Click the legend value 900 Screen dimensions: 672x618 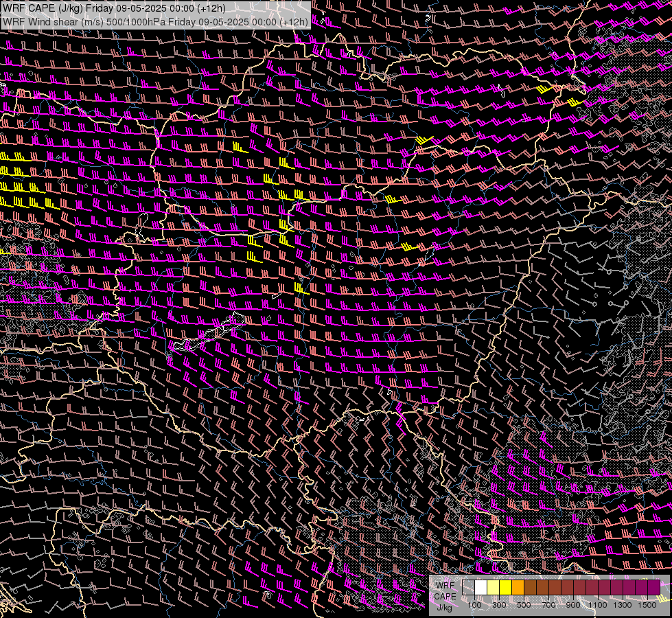(573, 605)
